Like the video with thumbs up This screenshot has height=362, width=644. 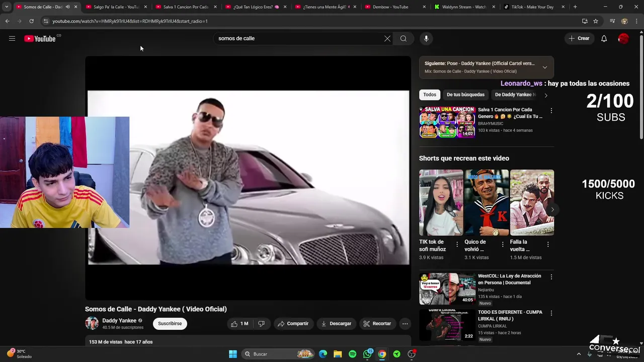tap(239, 324)
